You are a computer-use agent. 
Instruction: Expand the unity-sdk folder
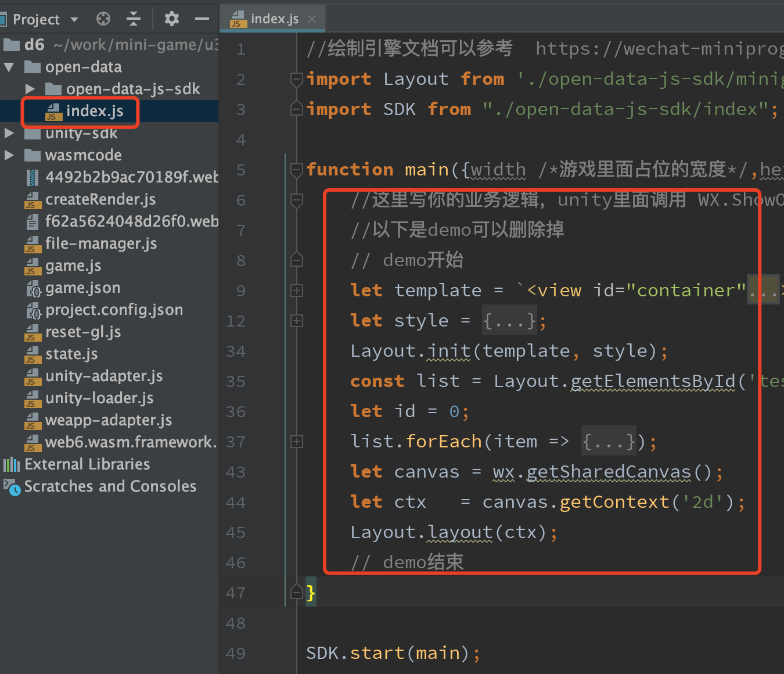point(9,133)
